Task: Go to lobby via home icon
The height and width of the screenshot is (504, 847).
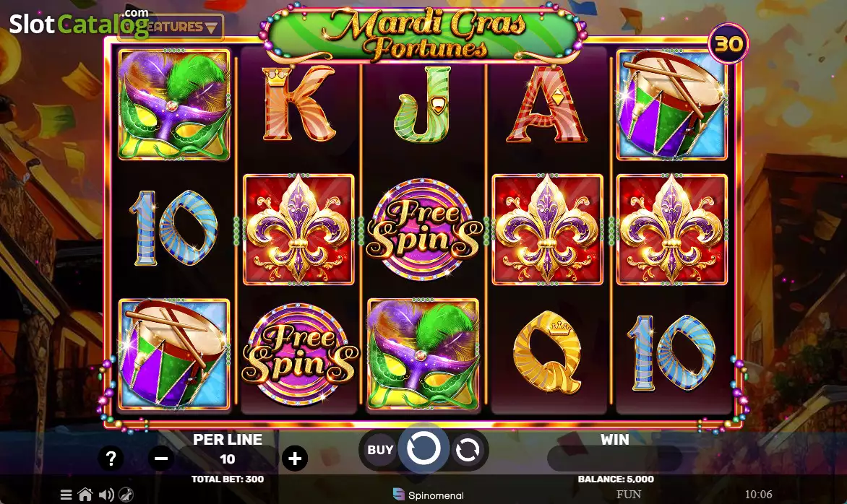Action: coord(85,495)
